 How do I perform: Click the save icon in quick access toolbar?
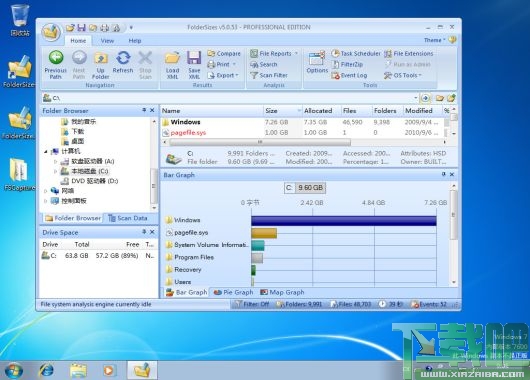(x=81, y=28)
